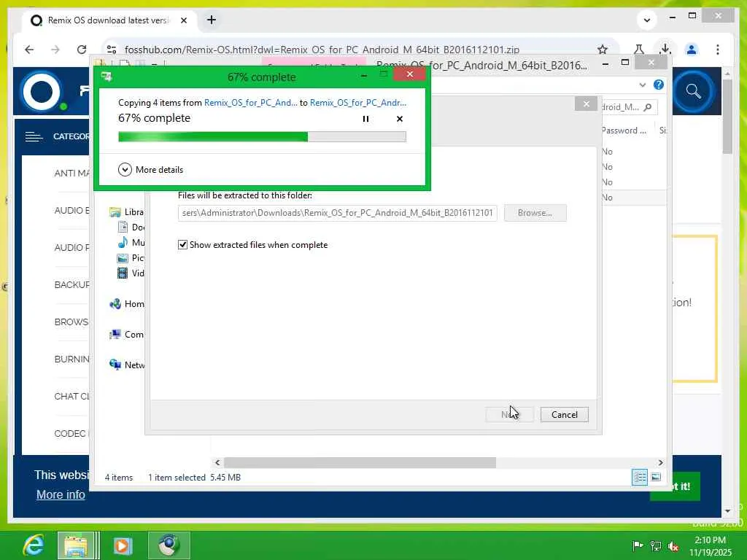The width and height of the screenshot is (747, 560).
Task: Open the destination folder link Remix_OS_for_PC_Andr...
Action: pyautogui.click(x=358, y=102)
